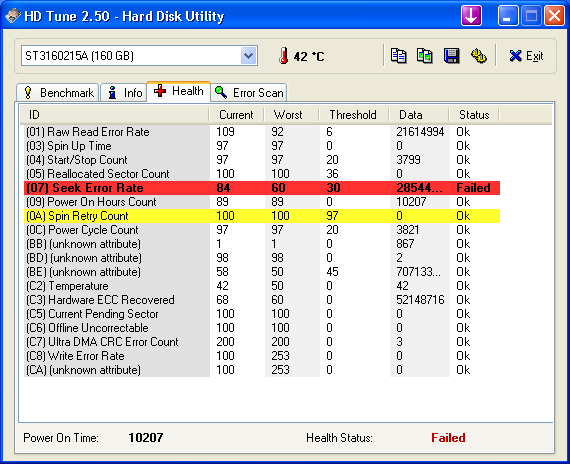
Task: Click the thermometer temperature icon
Action: pos(284,56)
